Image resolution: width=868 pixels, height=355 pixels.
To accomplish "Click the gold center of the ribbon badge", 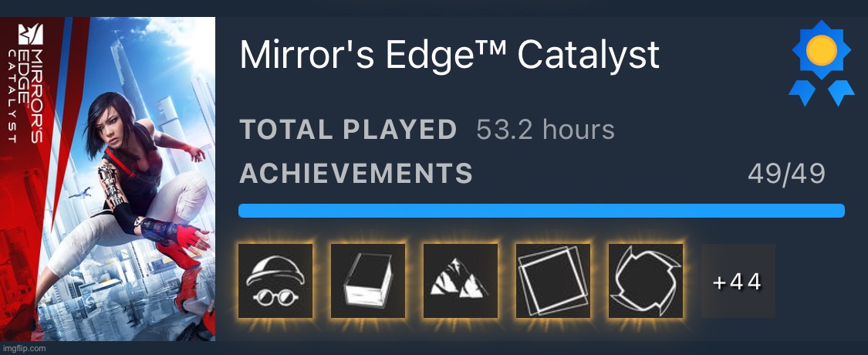I will pyautogui.click(x=822, y=50).
